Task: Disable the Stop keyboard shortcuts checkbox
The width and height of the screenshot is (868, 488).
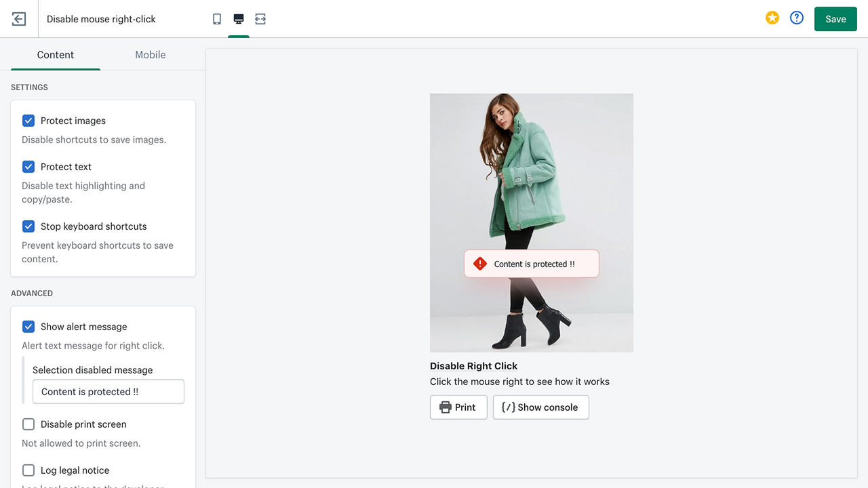Action: click(x=28, y=226)
